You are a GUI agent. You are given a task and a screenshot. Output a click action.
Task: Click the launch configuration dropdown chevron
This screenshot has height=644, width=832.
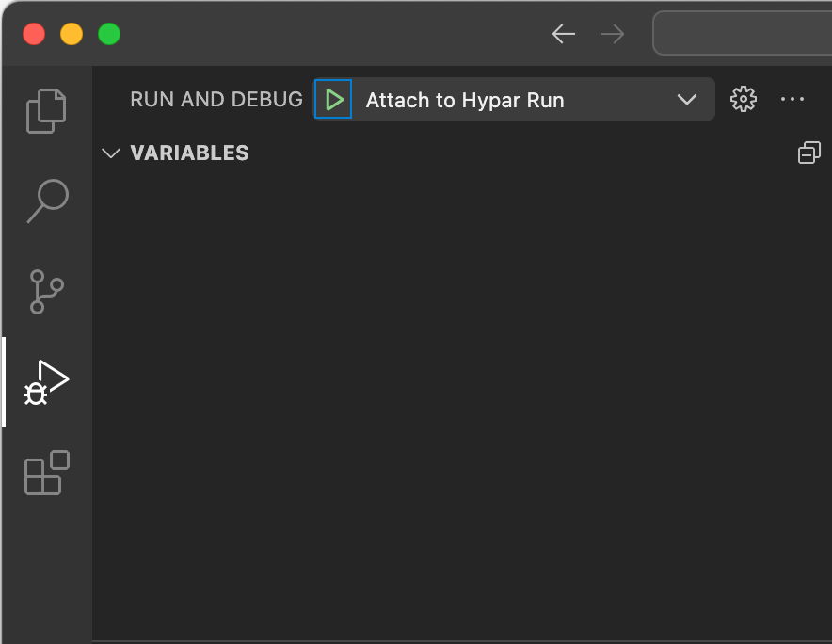coord(687,99)
